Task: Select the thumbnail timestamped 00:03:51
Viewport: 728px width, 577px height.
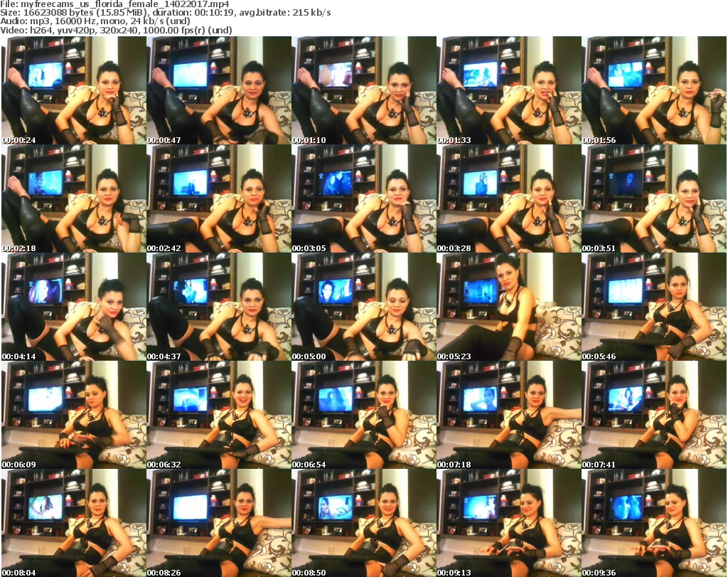Action: (654, 198)
